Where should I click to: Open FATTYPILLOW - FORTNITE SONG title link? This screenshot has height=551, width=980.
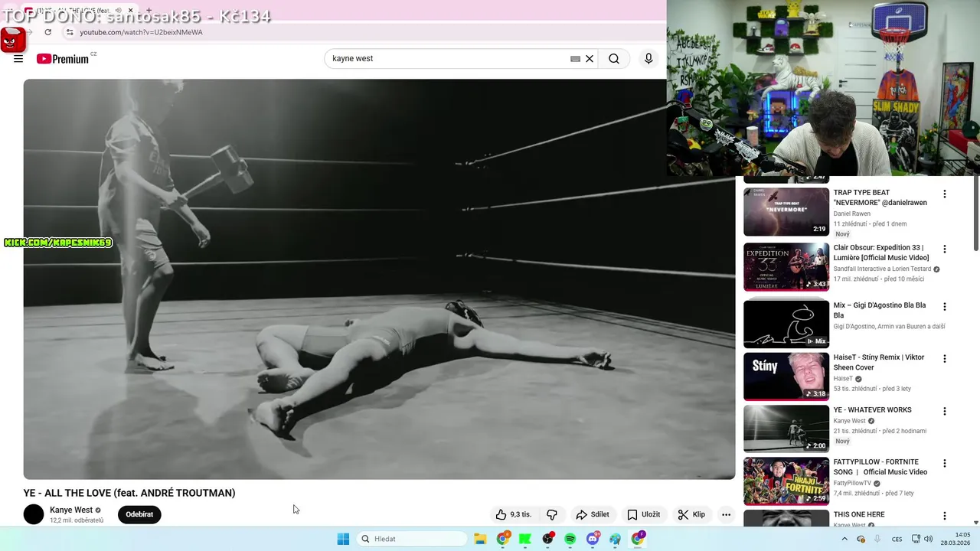880,467
